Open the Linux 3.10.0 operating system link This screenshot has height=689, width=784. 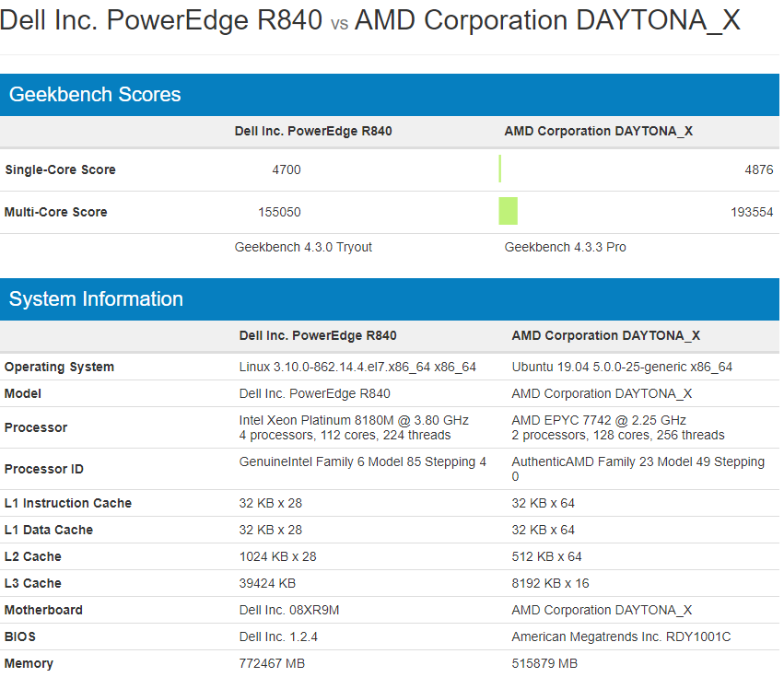pos(357,367)
